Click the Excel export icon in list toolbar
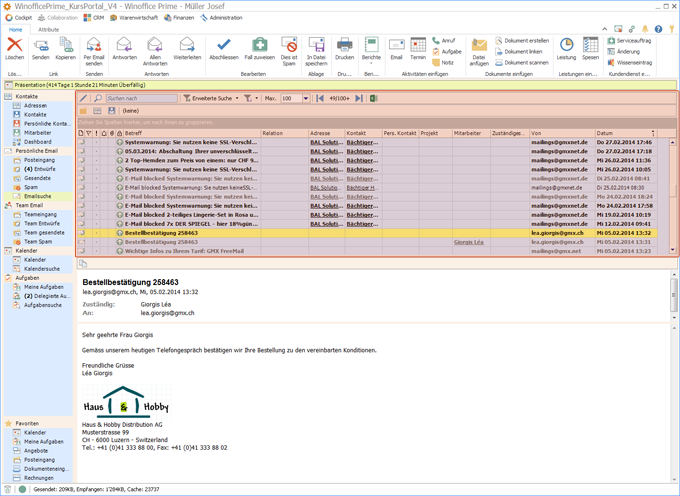The image size is (680, 496). pos(373,98)
